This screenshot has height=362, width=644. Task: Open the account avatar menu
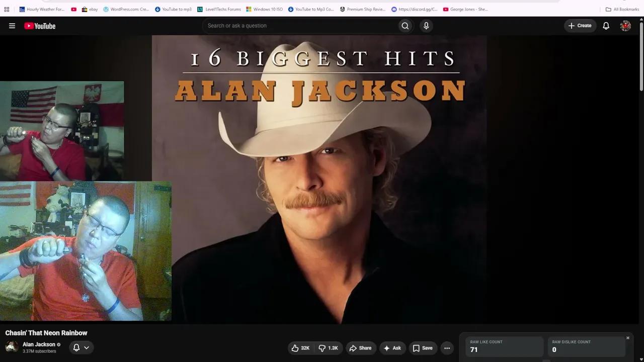(625, 26)
